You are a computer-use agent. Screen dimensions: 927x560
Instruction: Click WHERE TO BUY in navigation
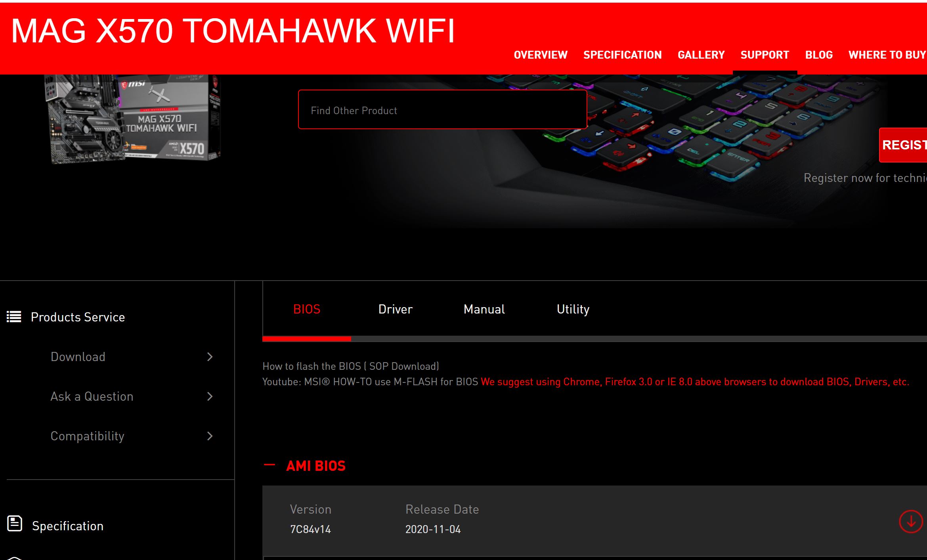(887, 55)
